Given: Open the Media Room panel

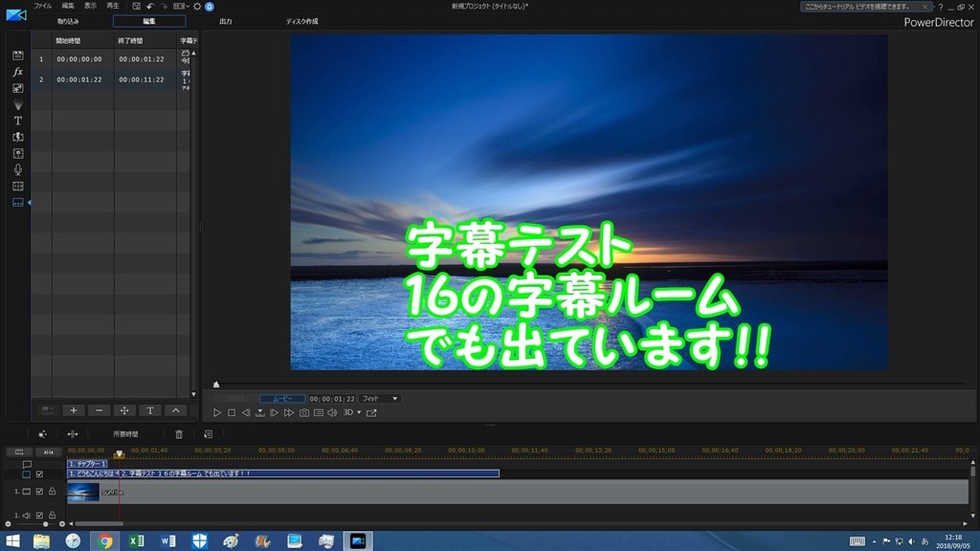Looking at the screenshot, I should tap(16, 55).
